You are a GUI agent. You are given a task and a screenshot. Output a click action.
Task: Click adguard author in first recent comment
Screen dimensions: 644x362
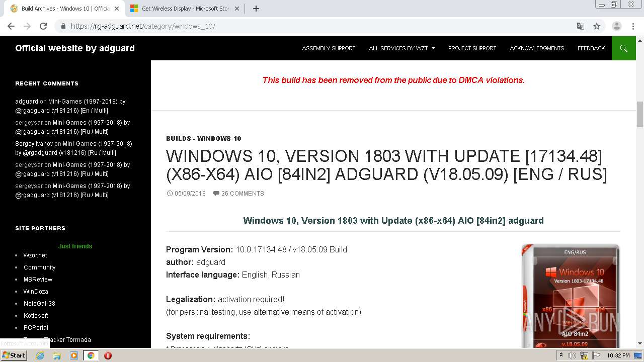27,102
